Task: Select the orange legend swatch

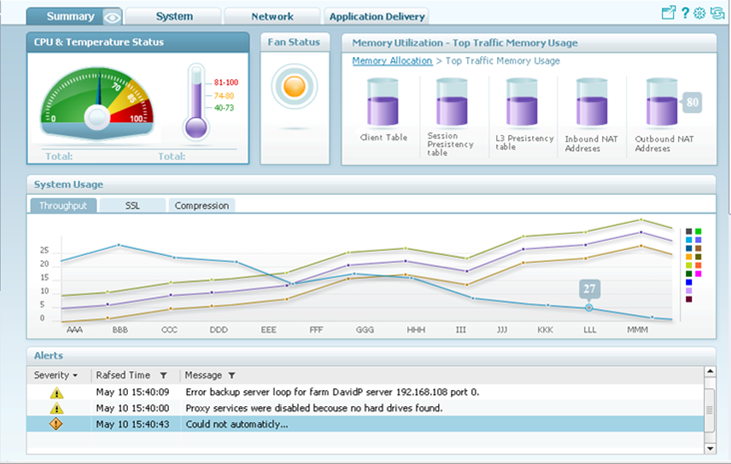Action: point(689,257)
